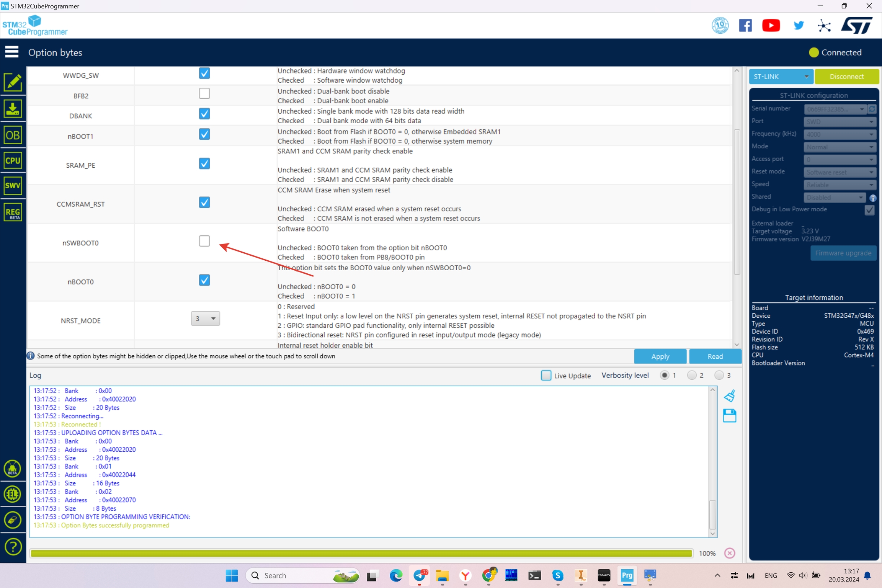Click the Disconnect button
Screen dimensions: 882x588
(846, 77)
